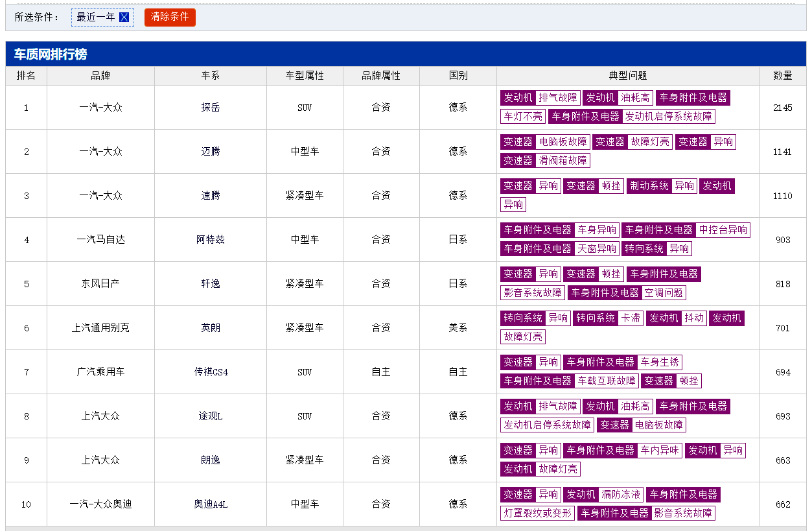Screen dimensions: 812x531
Task: Click the 数量 column header
Action: [x=783, y=76]
